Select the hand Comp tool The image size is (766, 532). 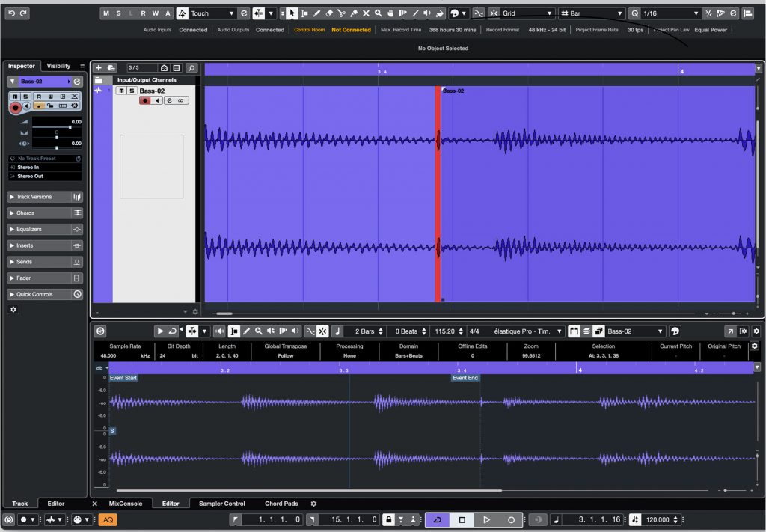390,13
